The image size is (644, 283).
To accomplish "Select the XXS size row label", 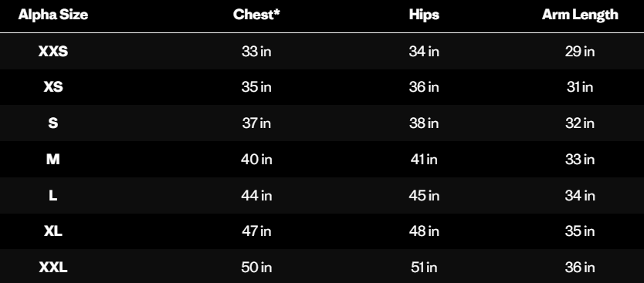I will pos(53,51).
